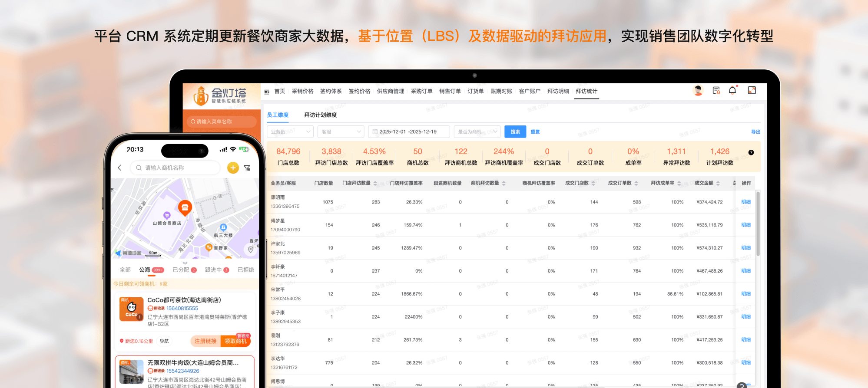Screen dimensions: 868x388
Task: Tap the orange store pin on map
Action: pyautogui.click(x=185, y=207)
